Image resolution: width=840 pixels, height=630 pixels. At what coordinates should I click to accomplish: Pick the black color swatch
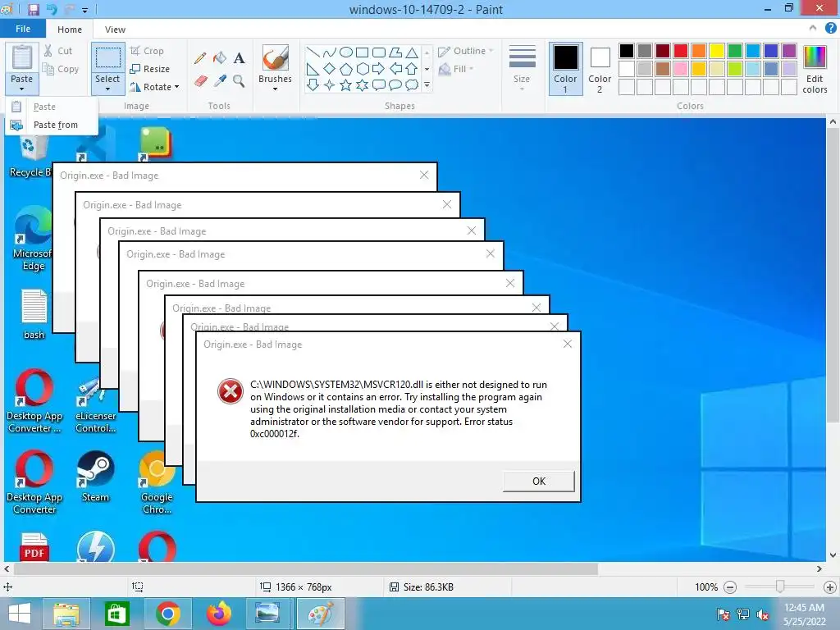(626, 51)
